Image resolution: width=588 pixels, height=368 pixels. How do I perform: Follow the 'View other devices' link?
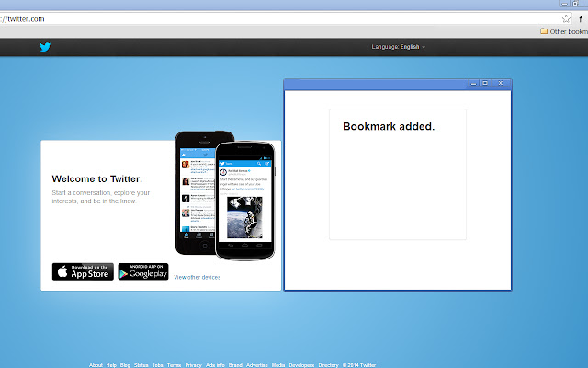[x=198, y=277]
